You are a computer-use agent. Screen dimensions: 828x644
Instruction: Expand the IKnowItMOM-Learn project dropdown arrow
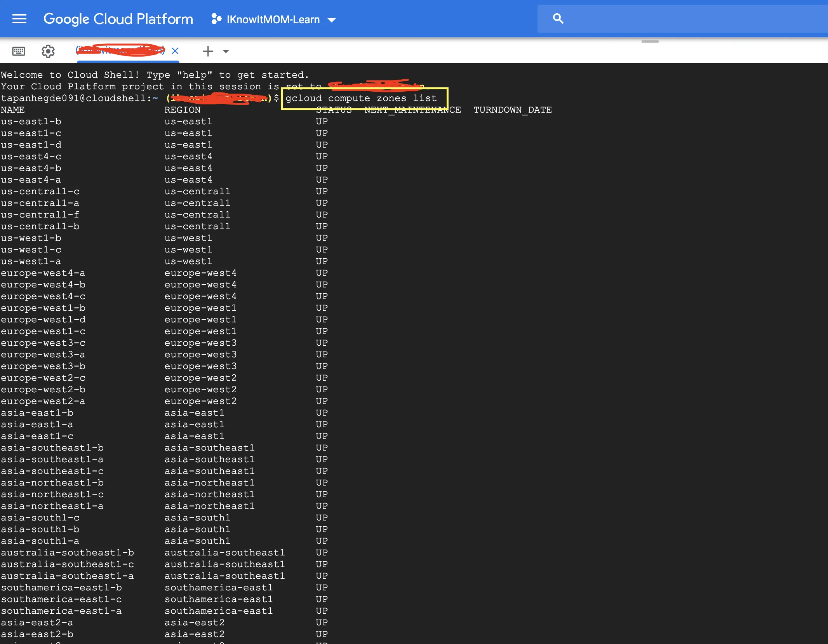pyautogui.click(x=331, y=20)
